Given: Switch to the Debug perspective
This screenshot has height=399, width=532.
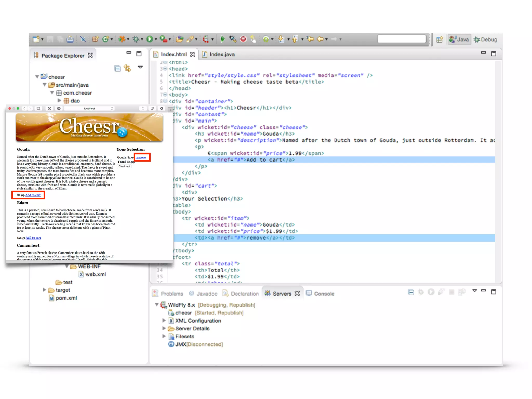Looking at the screenshot, I should pyautogui.click(x=485, y=39).
